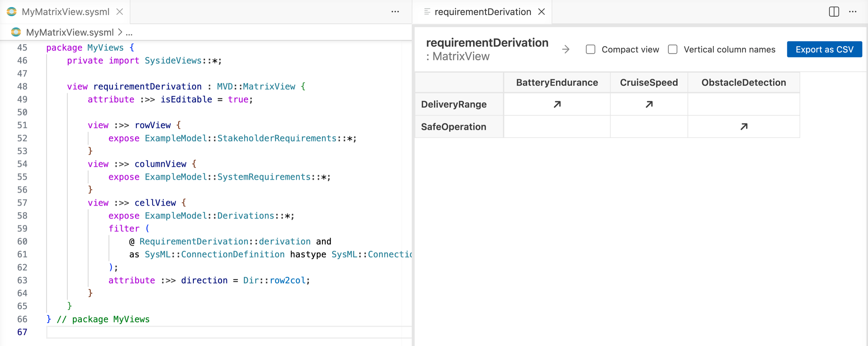Image resolution: width=868 pixels, height=346 pixels.
Task: Click 'rowView' on line 51
Action: coord(153,125)
